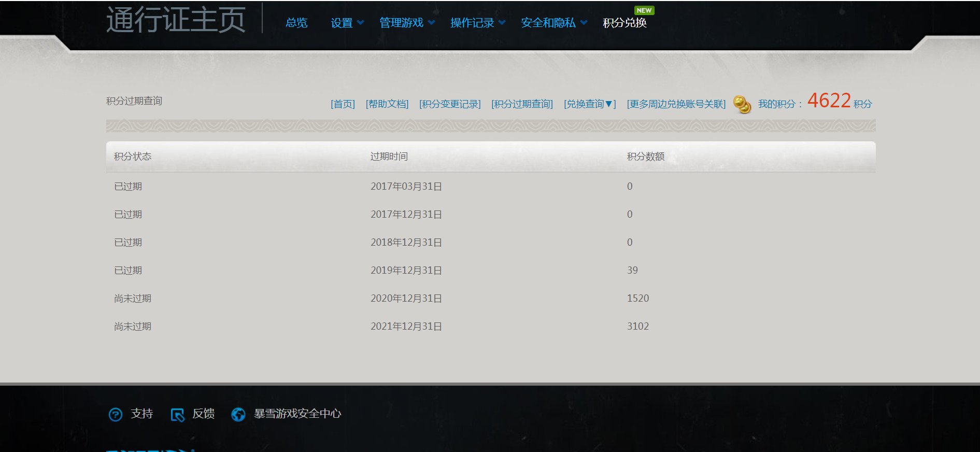Click the 积分过期查询 link
Screen dimensions: 980x452
click(x=522, y=104)
